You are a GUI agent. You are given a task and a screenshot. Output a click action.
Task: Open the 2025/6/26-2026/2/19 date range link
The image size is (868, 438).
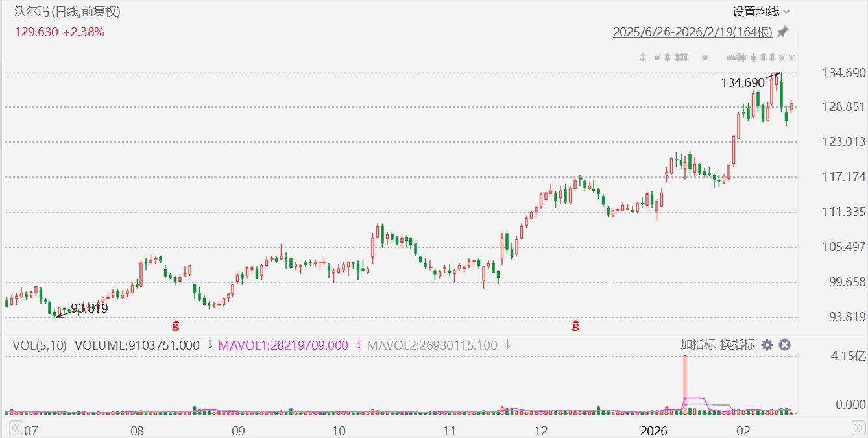coord(693,32)
